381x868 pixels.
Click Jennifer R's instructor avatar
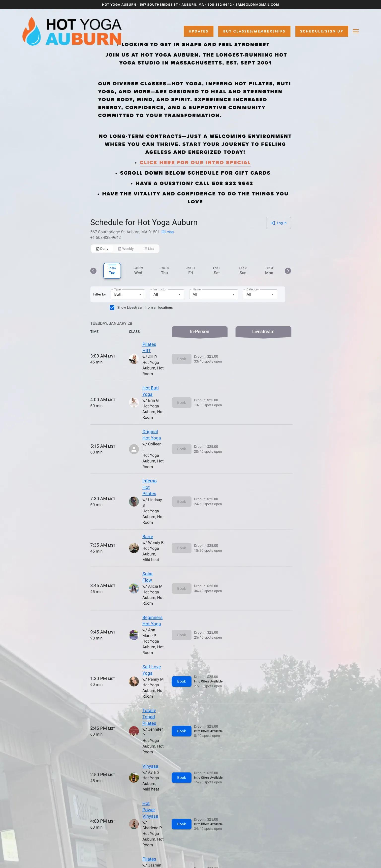coord(134,731)
